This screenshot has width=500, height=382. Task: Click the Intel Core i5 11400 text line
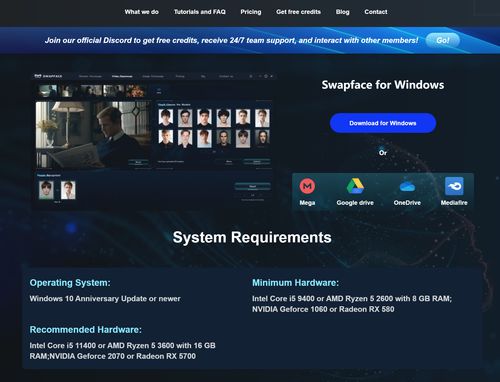122,346
